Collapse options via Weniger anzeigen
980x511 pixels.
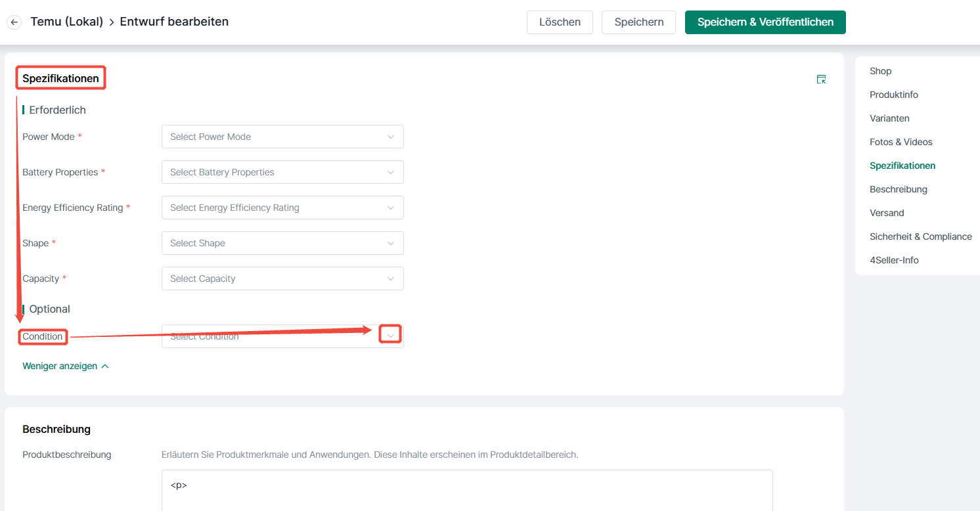coord(66,366)
